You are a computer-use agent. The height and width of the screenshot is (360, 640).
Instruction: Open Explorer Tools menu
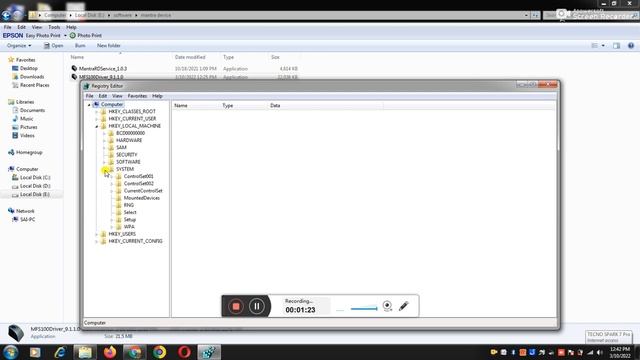click(54, 27)
